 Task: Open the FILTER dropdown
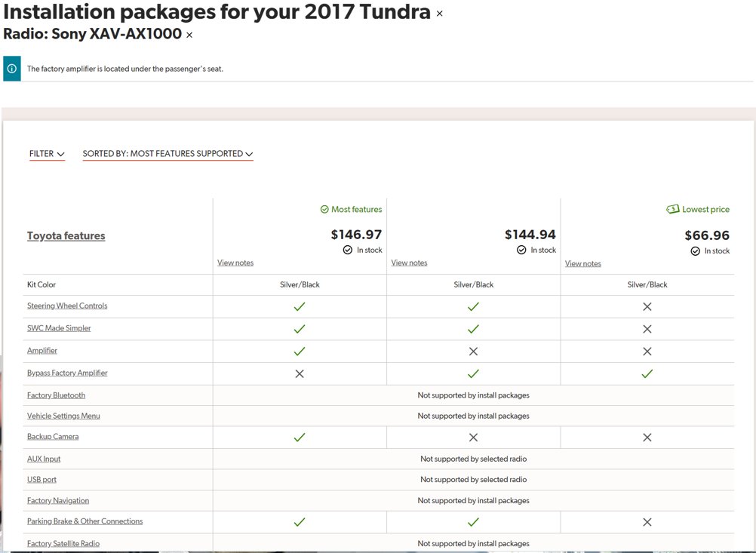[47, 154]
